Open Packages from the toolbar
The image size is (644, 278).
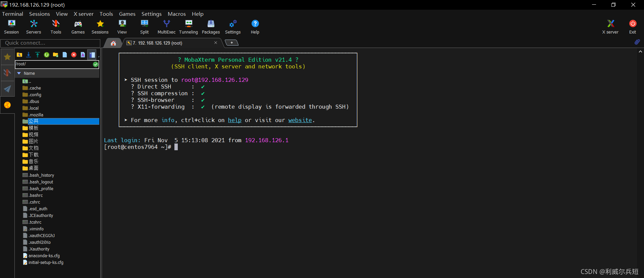point(211,26)
